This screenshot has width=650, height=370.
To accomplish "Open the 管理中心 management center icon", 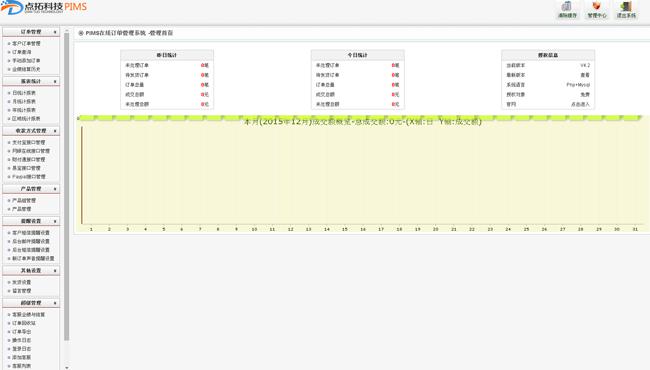I will pyautogui.click(x=596, y=10).
